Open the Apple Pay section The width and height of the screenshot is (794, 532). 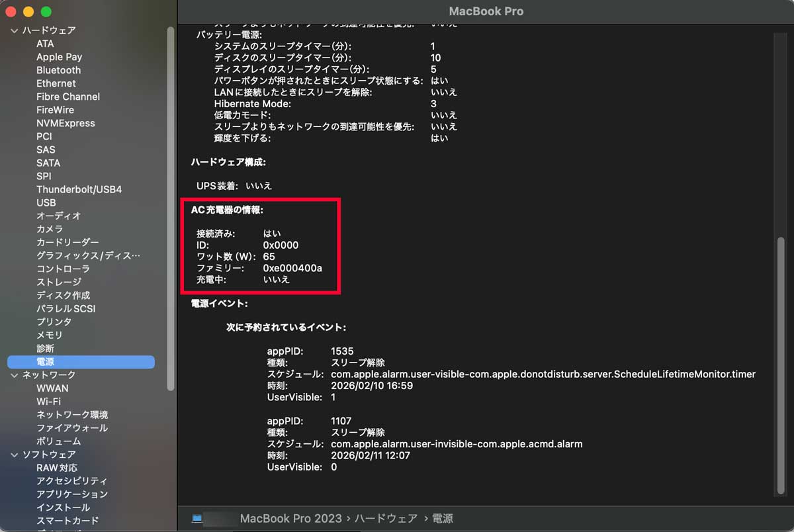(58, 57)
